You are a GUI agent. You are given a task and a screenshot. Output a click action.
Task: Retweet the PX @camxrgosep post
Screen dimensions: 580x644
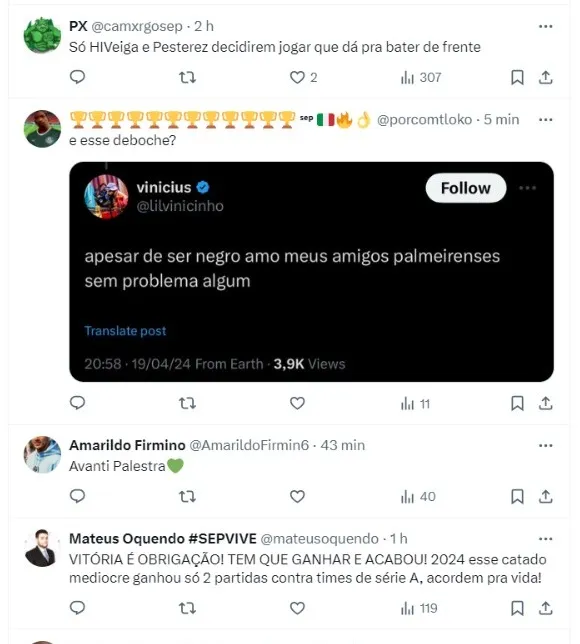pyautogui.click(x=187, y=77)
